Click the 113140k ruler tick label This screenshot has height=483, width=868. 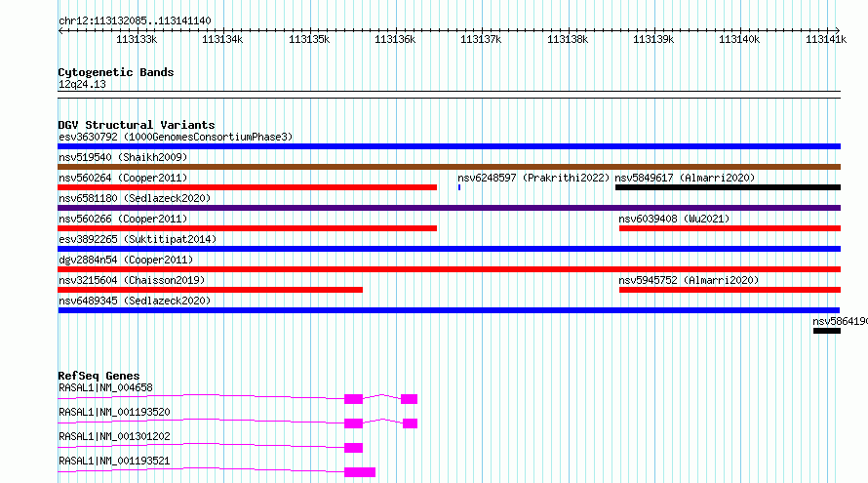[x=739, y=39]
